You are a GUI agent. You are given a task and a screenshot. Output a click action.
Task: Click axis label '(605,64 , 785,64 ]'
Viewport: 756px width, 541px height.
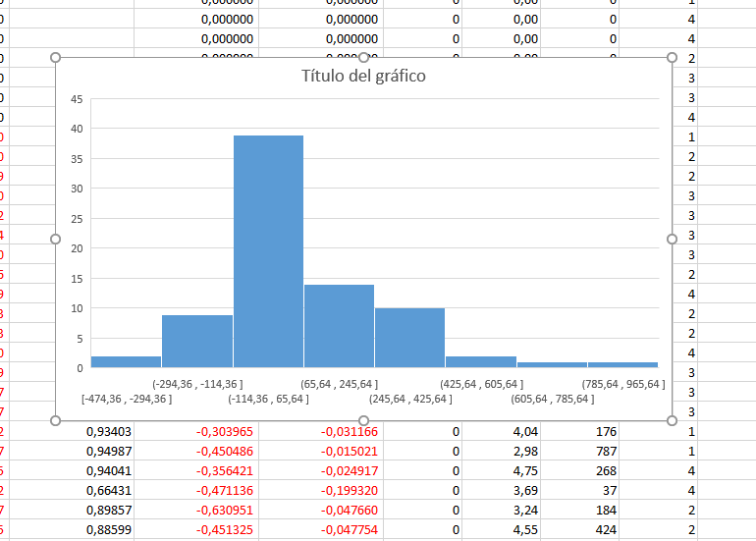click(x=553, y=400)
